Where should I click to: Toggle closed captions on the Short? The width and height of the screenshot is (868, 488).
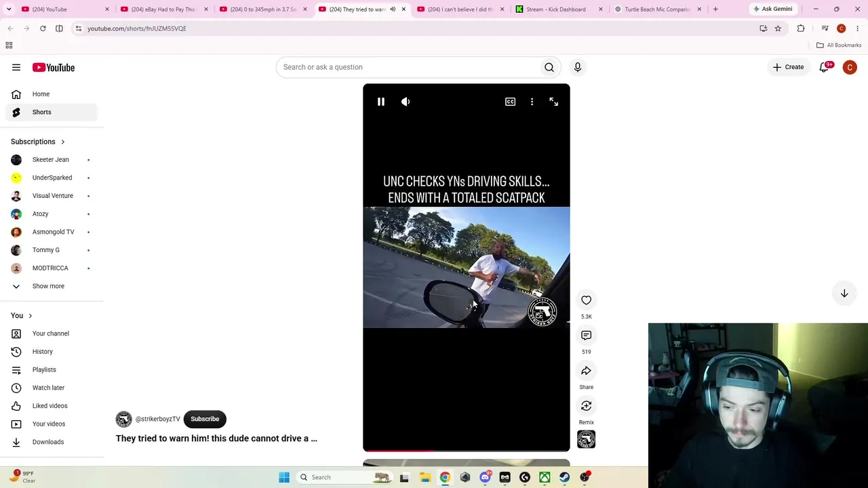pyautogui.click(x=510, y=102)
